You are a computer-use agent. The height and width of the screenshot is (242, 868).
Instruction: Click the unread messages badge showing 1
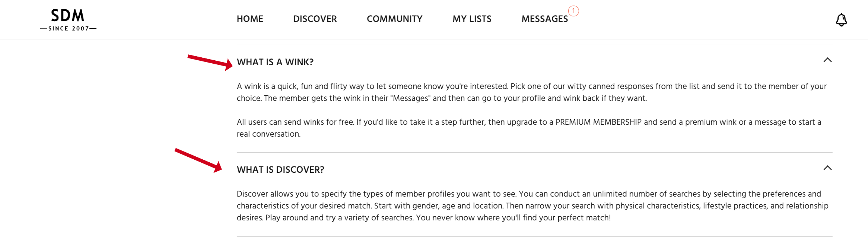[x=573, y=11]
